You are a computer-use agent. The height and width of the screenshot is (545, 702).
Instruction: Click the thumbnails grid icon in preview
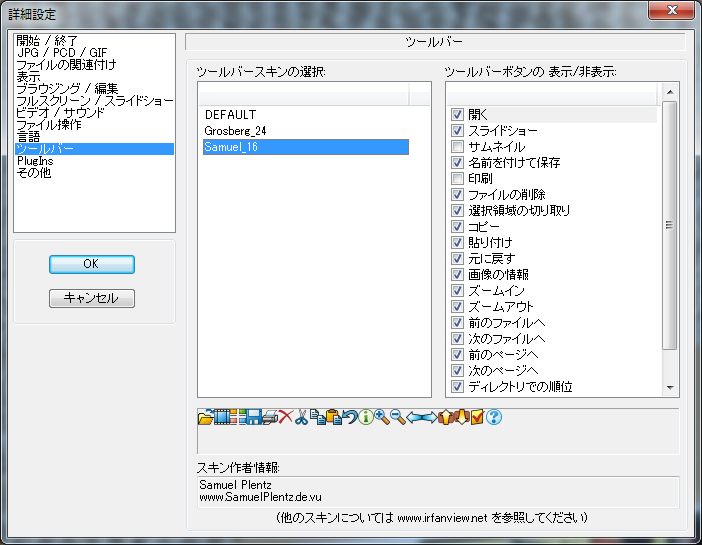(238, 417)
